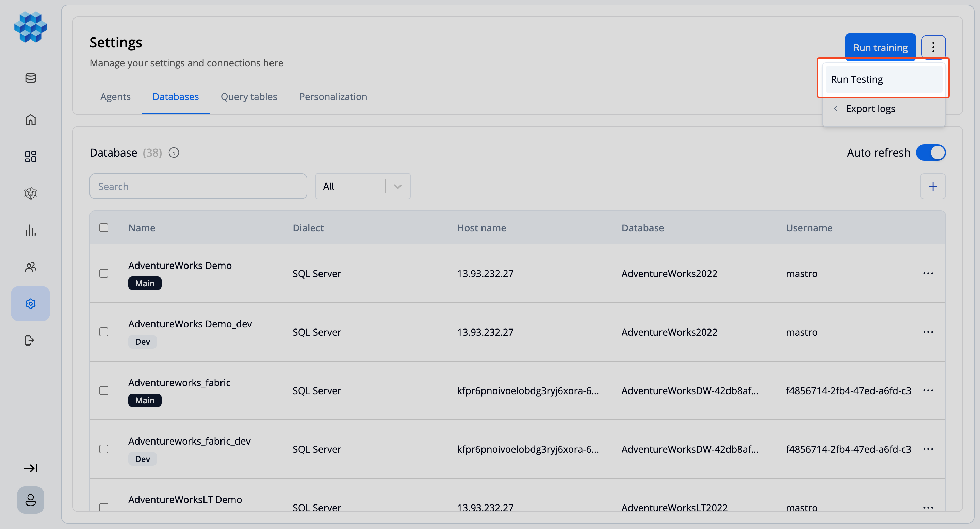Click the blue cube app logo
Screen dimensions: 980x529
point(30,27)
